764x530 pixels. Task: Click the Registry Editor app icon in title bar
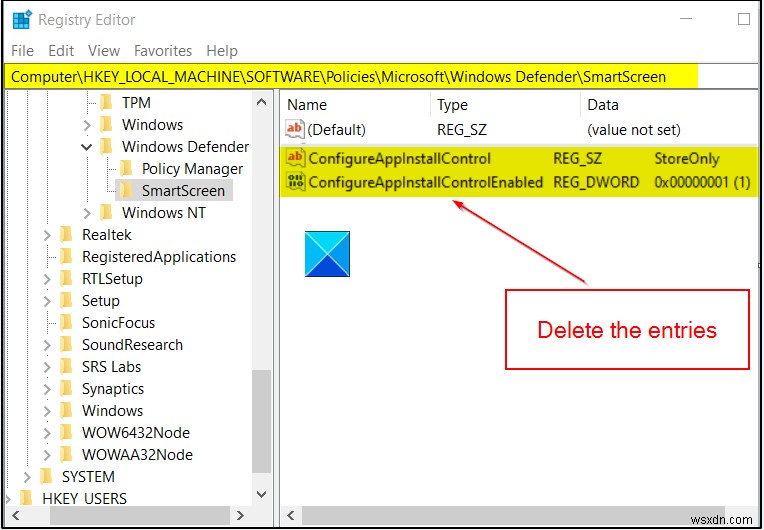22,20
